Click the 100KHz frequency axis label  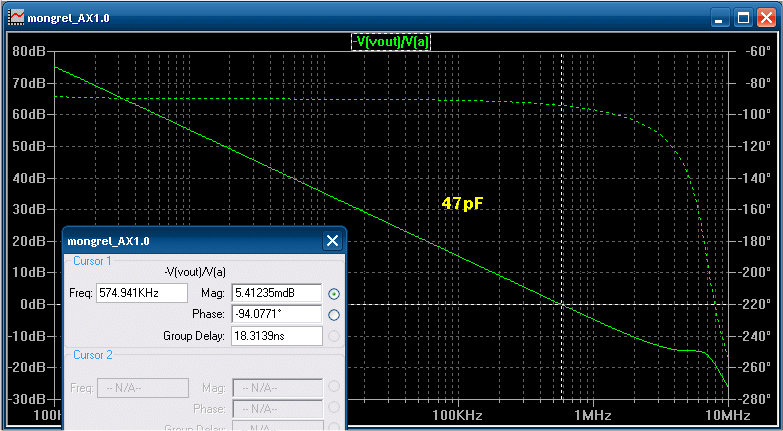pos(458,416)
